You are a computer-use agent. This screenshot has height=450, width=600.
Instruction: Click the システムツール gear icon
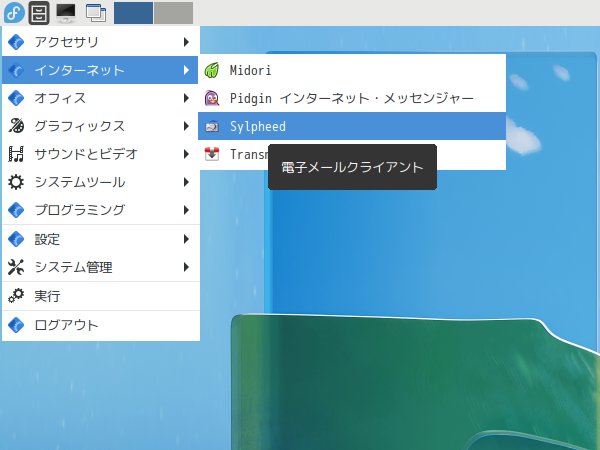16,182
